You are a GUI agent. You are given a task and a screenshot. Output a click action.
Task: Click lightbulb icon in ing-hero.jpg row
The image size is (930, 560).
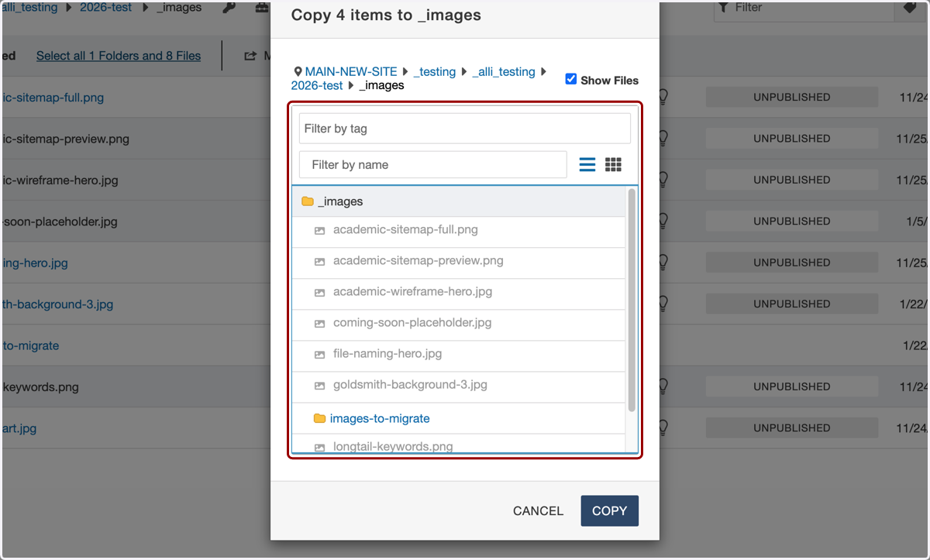click(x=663, y=263)
